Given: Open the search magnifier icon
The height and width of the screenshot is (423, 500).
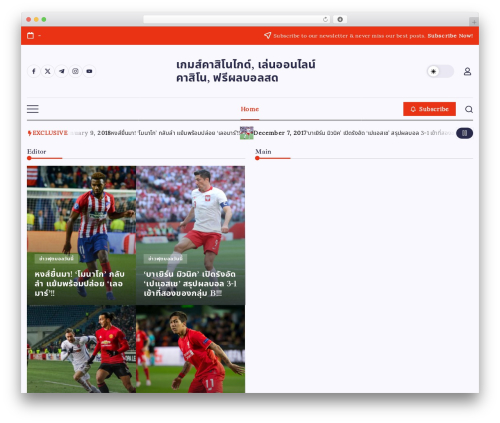Looking at the screenshot, I should [x=469, y=109].
